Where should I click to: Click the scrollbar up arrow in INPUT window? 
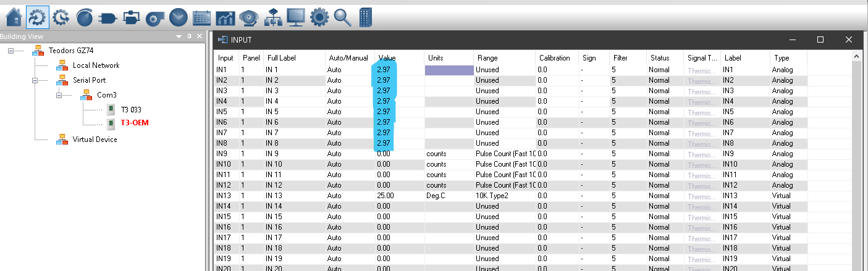click(857, 57)
